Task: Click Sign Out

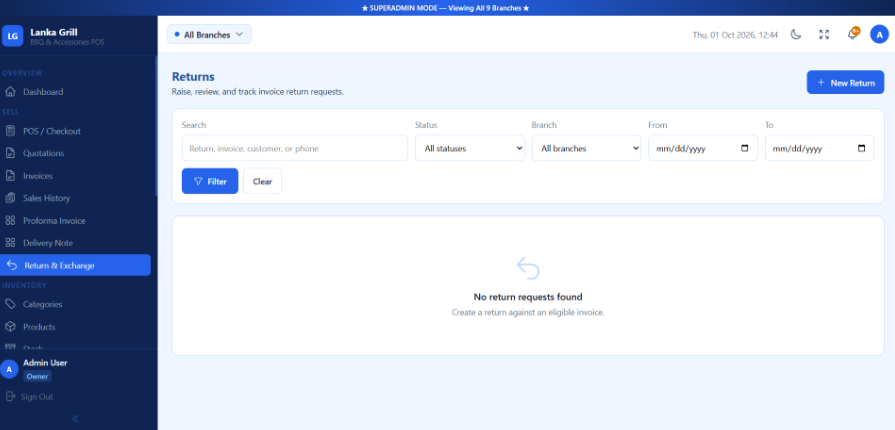Action: pos(37,396)
